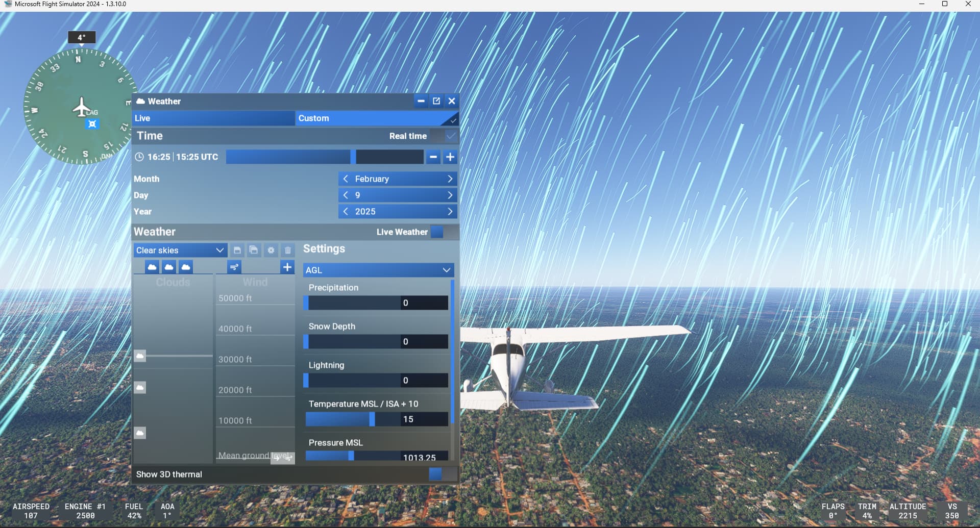This screenshot has height=528, width=980.
Task: Click the compass aircraft icon
Action: pos(81,107)
